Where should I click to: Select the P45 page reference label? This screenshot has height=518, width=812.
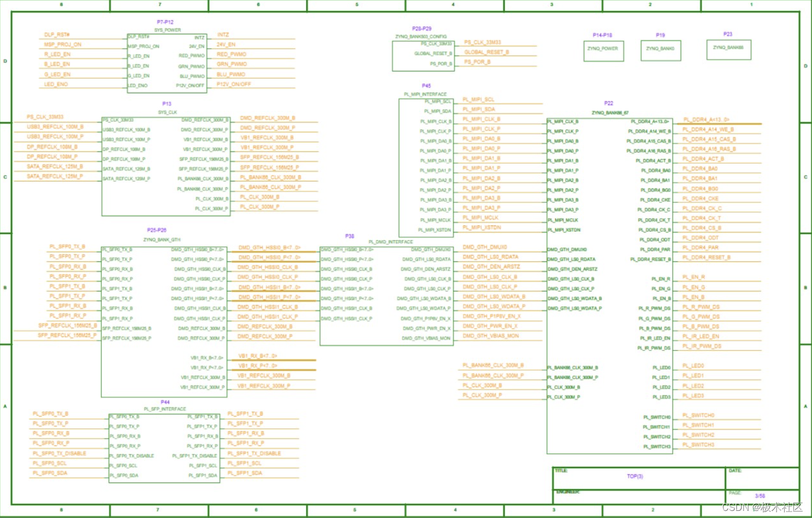pos(426,86)
